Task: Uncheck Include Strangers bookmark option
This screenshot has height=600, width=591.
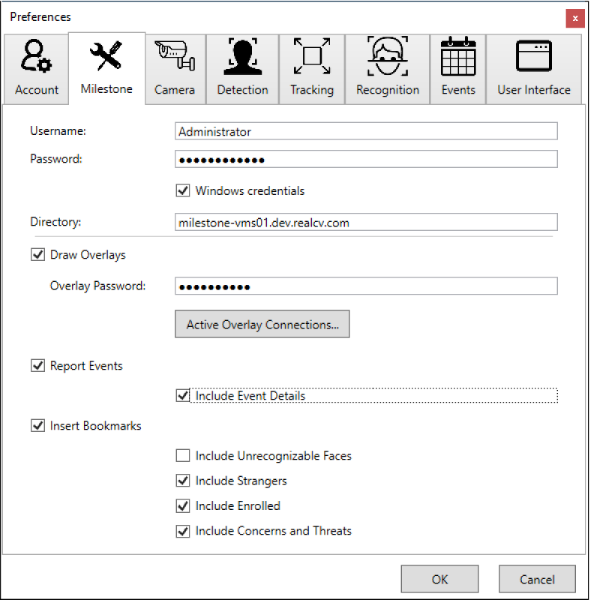Action: point(183,481)
